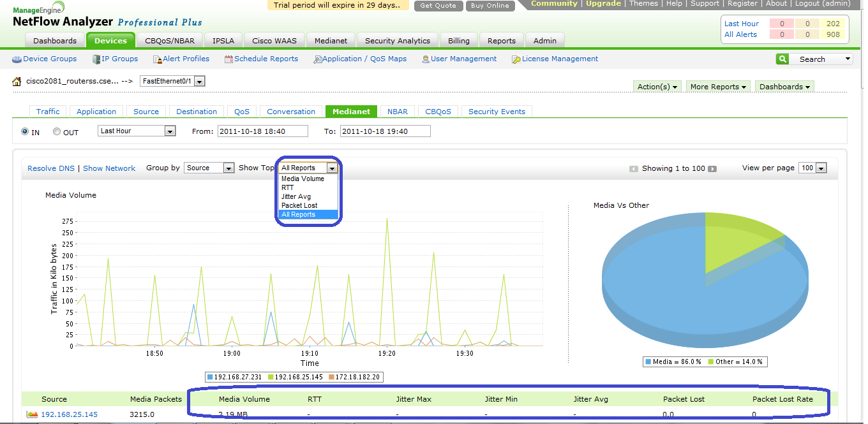Collapse the Show Top All Reports dropdown
The image size is (868, 424).
(x=332, y=168)
